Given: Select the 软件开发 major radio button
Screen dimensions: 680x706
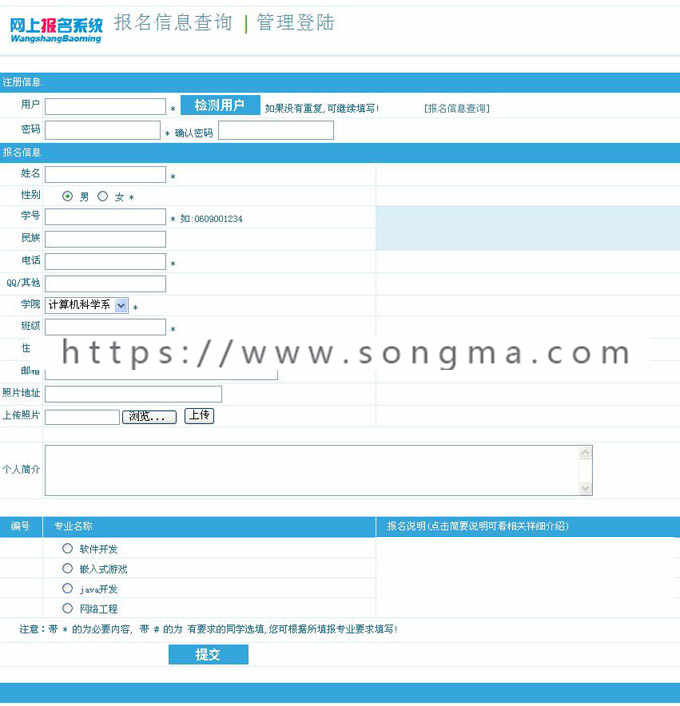Looking at the screenshot, I should coord(68,548).
